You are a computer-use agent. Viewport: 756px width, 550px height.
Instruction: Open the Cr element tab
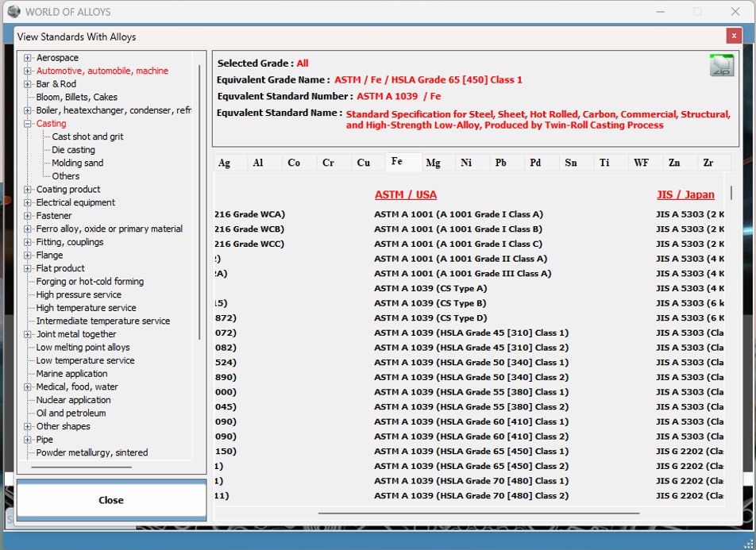point(334,163)
